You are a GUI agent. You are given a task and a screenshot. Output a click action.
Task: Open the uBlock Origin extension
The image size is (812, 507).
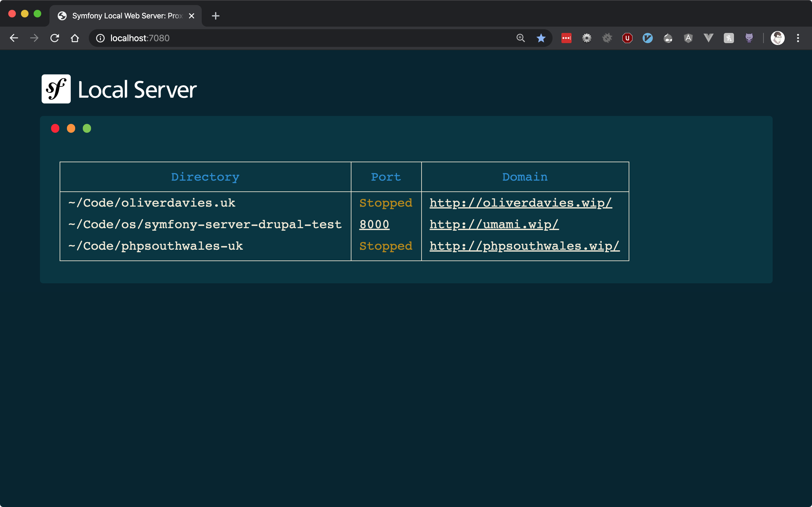pyautogui.click(x=627, y=38)
